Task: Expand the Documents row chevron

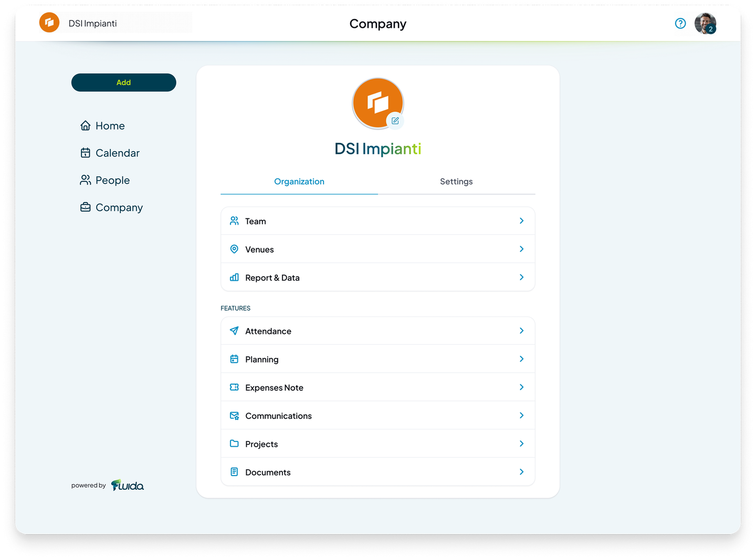Action: point(521,472)
